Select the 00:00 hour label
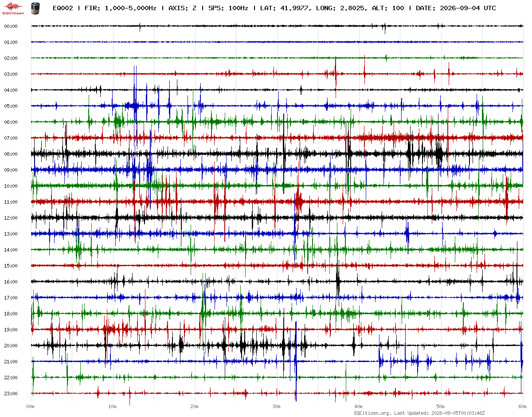Screen dimensions: 532x417 tap(11, 26)
